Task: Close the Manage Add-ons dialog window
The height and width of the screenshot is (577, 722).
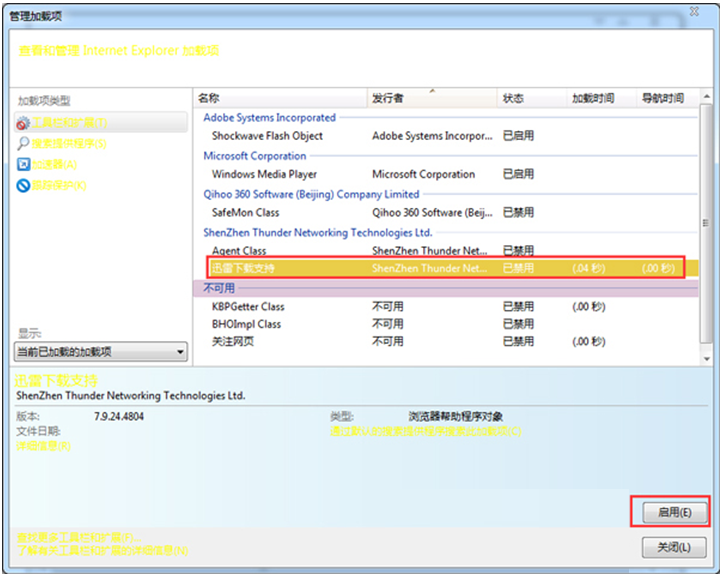Action: [x=692, y=9]
